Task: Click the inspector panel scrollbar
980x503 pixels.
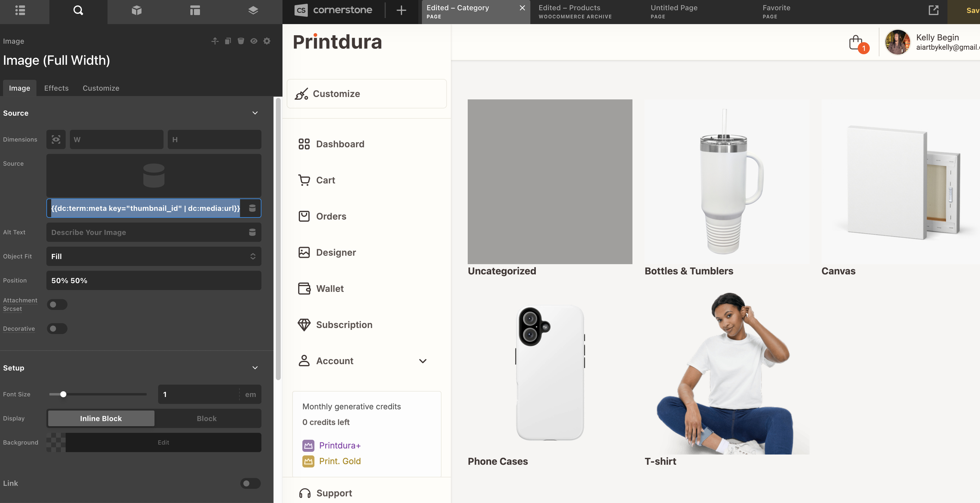Action: click(278, 239)
